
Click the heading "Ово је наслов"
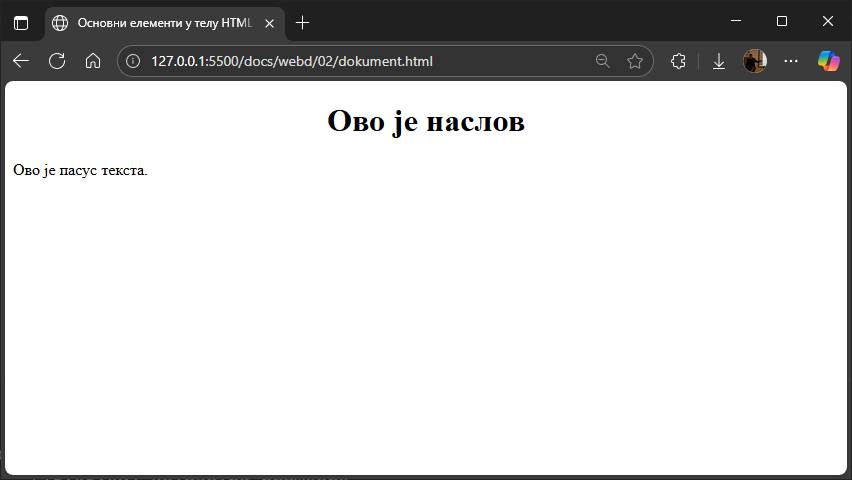click(426, 121)
